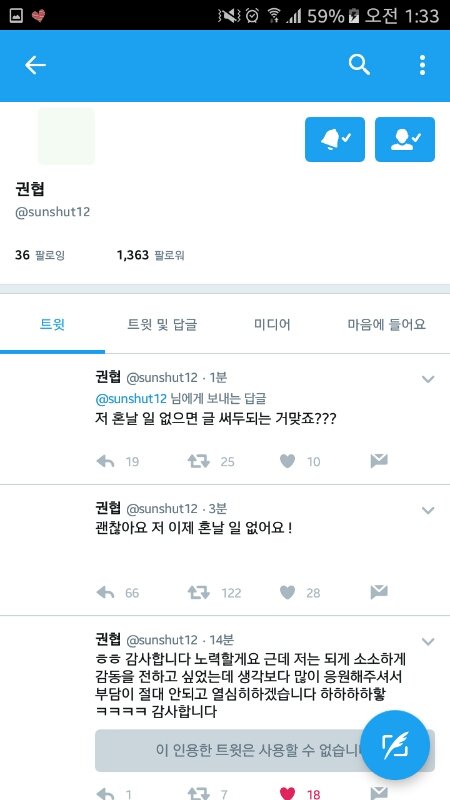The height and width of the screenshot is (800, 450).
Task: View the 36 팔로잉 list
Action: click(x=40, y=255)
